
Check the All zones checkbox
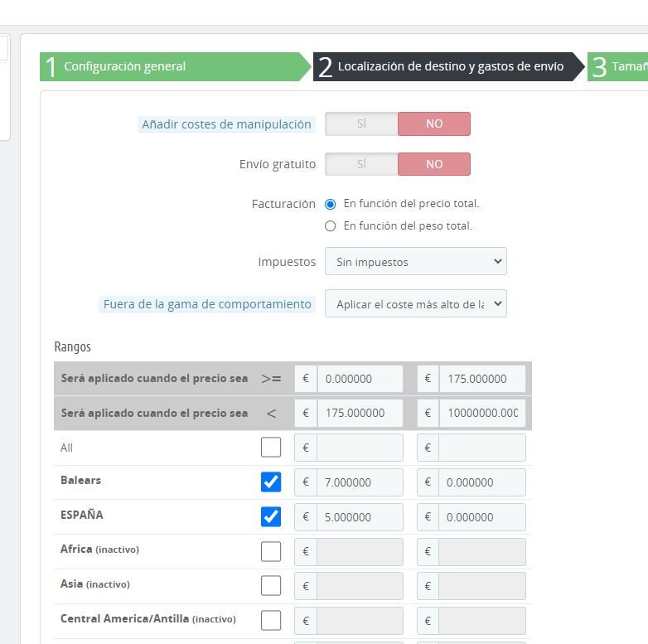[271, 448]
